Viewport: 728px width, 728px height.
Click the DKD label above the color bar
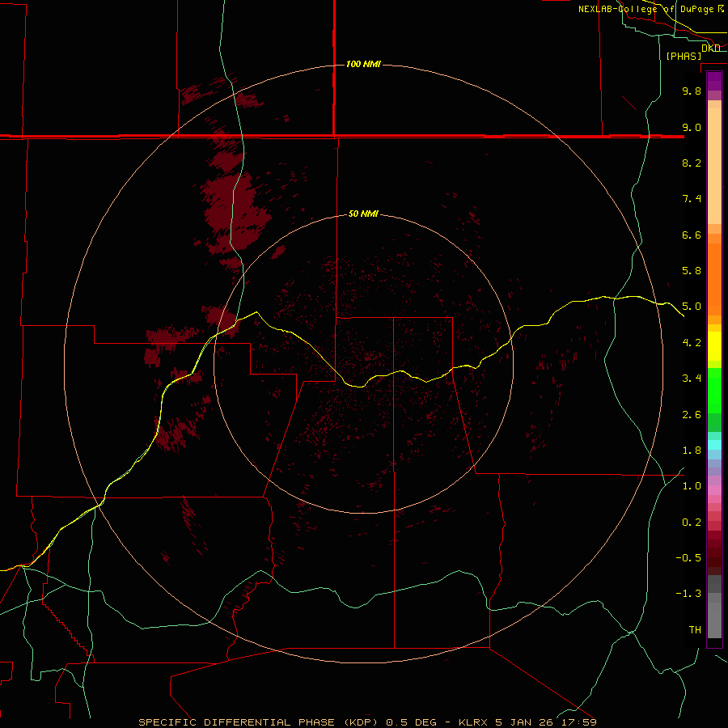pos(710,48)
